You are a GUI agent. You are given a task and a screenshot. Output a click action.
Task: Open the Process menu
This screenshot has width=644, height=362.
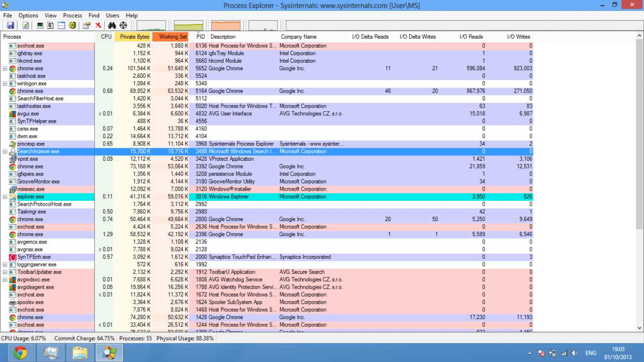pyautogui.click(x=72, y=15)
